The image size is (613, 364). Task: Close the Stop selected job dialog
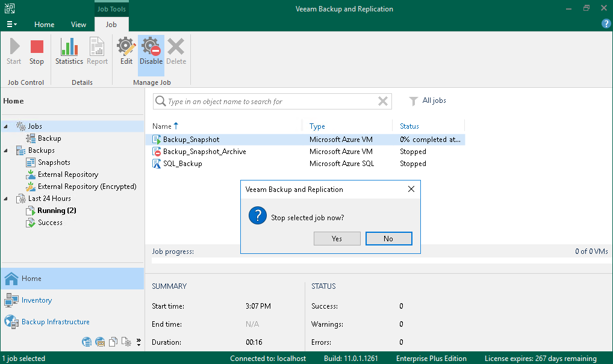[411, 189]
